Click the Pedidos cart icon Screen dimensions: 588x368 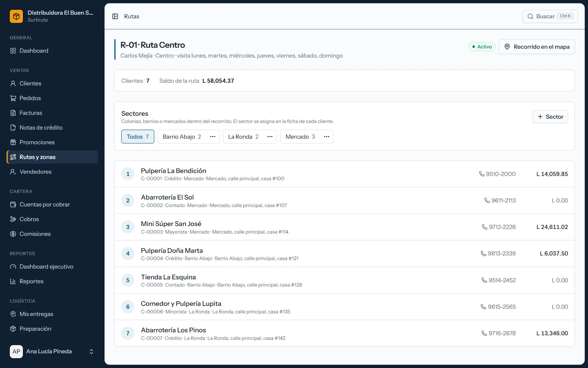tap(13, 98)
